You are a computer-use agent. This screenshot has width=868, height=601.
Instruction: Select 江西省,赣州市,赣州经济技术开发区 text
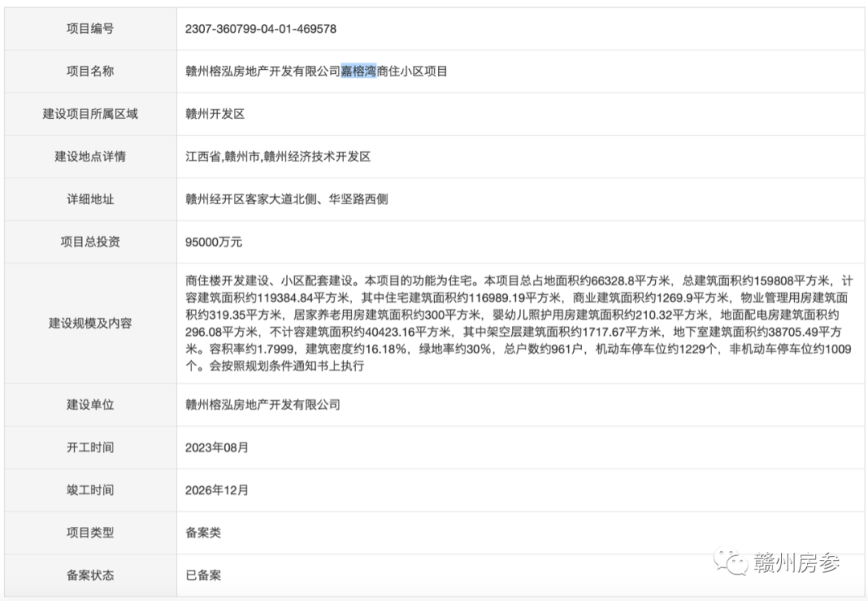coord(278,157)
